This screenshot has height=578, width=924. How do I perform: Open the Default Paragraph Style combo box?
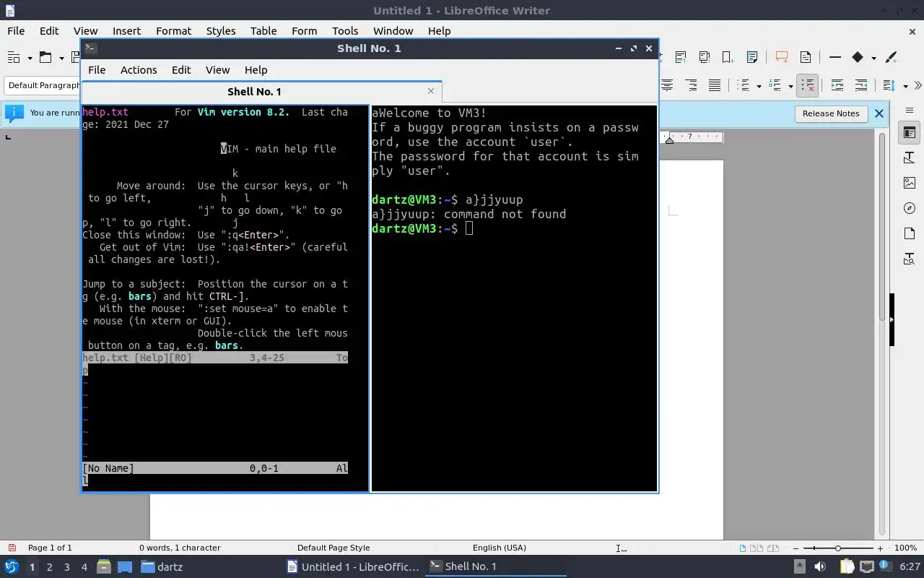(42, 85)
